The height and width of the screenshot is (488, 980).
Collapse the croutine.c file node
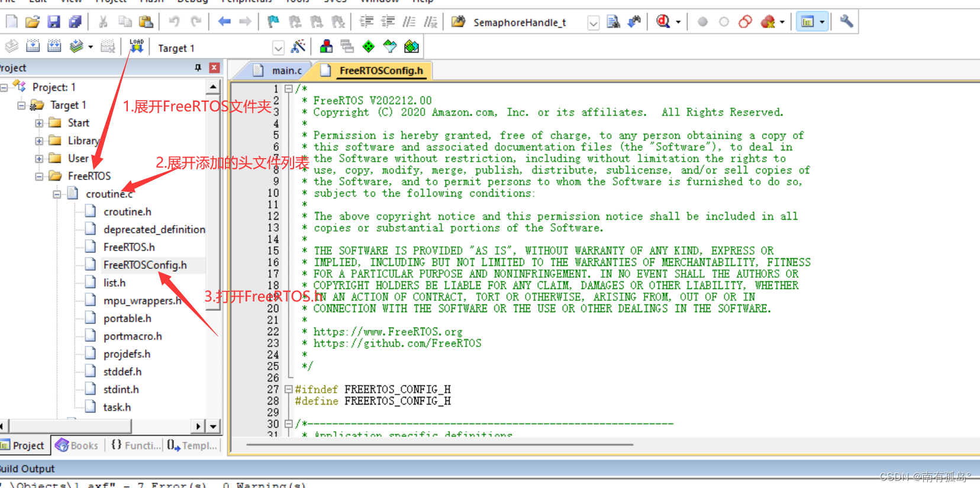(57, 194)
